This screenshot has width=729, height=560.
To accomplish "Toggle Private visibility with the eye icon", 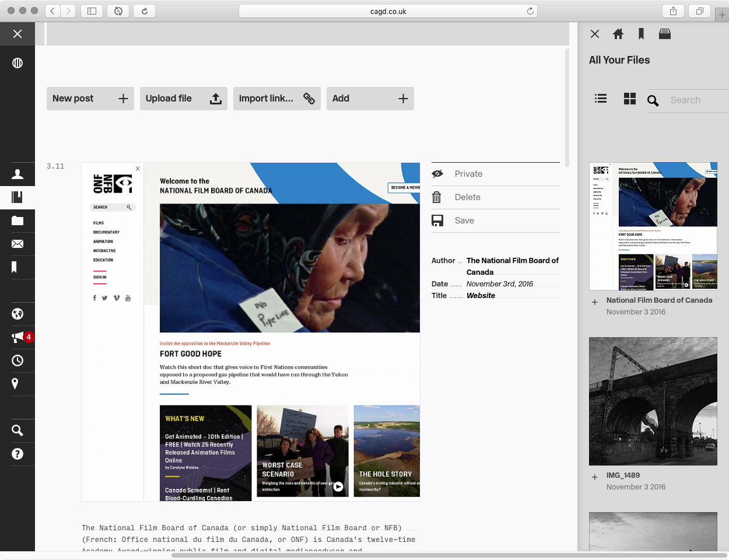I will (x=437, y=174).
